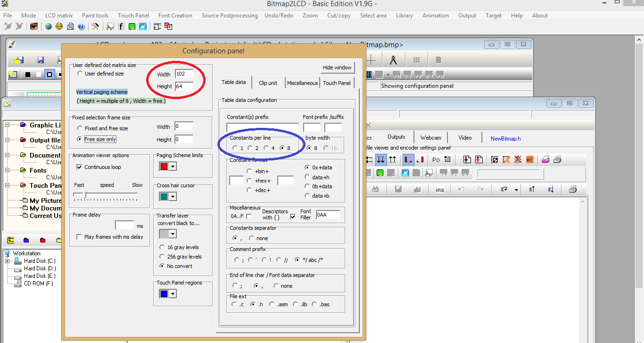Click the eye image icon on the toolbar
The image size is (644, 343).
click(x=33, y=26)
